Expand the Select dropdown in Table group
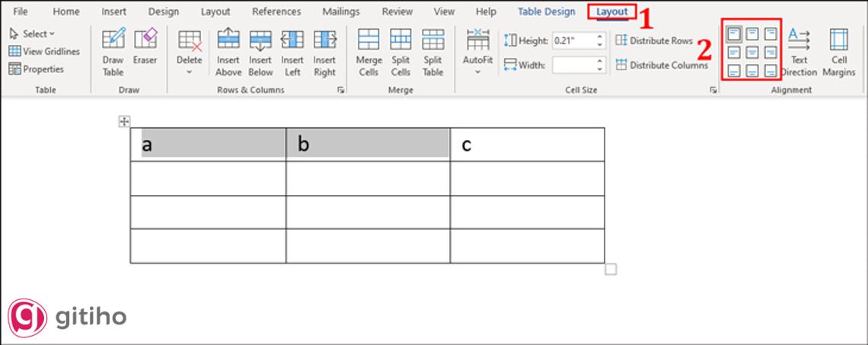This screenshot has width=868, height=345. [x=33, y=34]
